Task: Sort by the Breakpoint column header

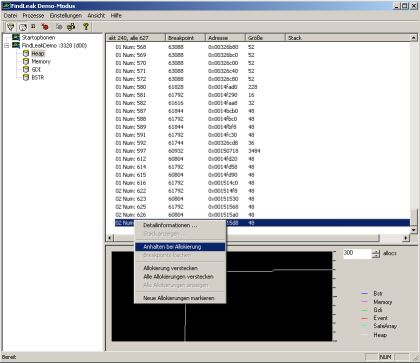Action: [x=185, y=38]
